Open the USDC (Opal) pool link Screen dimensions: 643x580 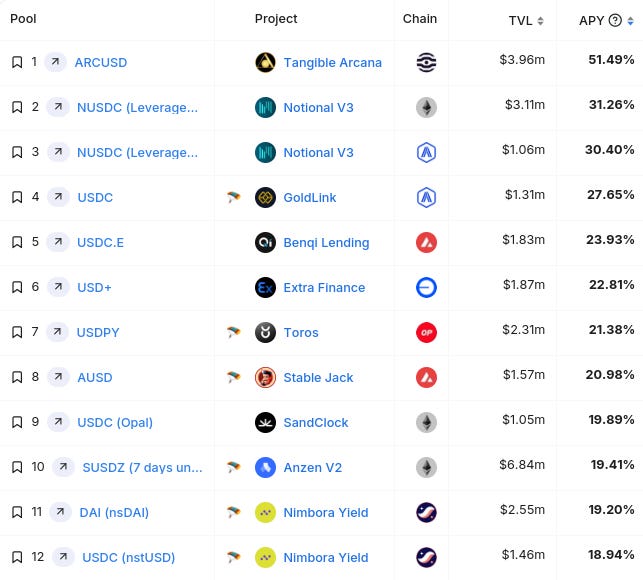[x=115, y=422]
